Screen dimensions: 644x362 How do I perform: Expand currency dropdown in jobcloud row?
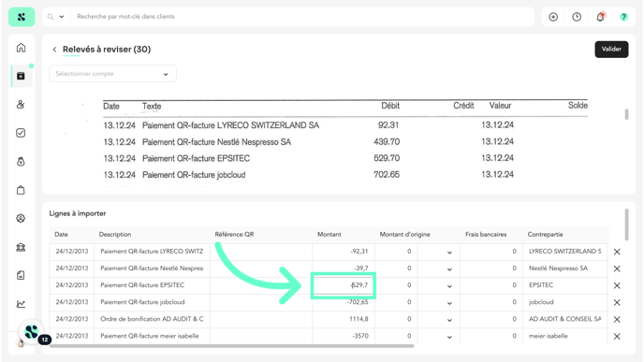pyautogui.click(x=449, y=303)
